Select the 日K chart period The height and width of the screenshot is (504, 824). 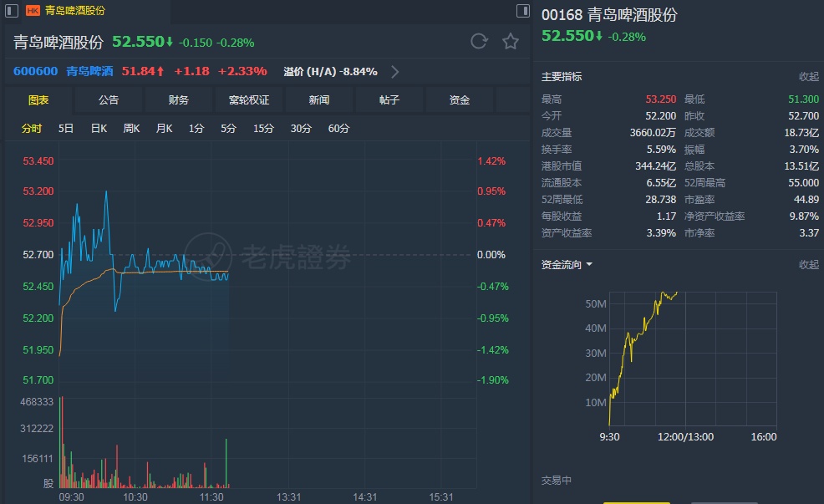(x=99, y=129)
